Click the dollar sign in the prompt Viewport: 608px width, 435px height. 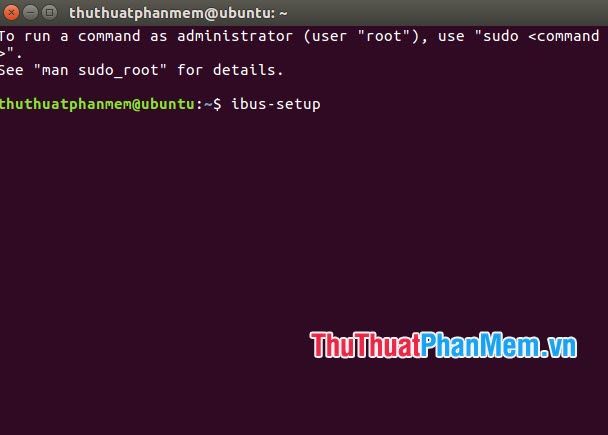point(217,104)
